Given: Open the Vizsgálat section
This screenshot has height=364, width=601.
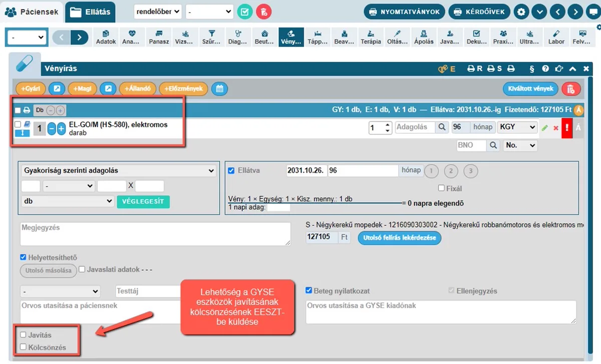Looking at the screenshot, I should click(185, 37).
